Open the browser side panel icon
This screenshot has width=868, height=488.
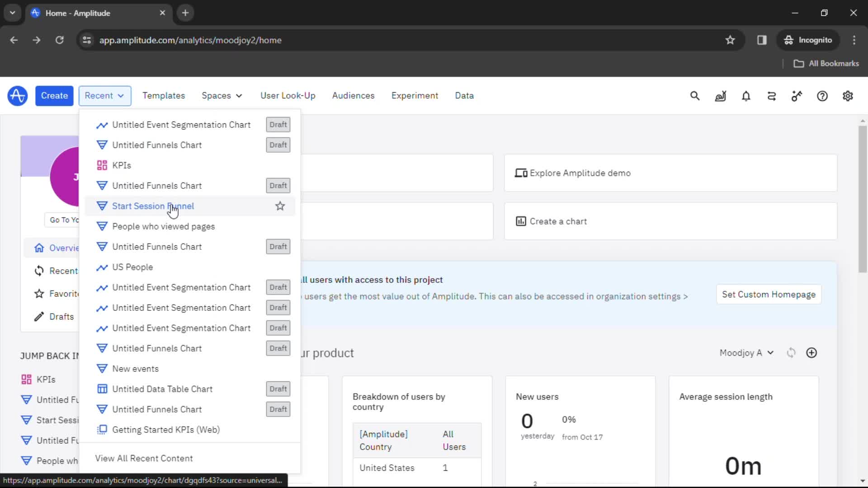pyautogui.click(x=762, y=40)
